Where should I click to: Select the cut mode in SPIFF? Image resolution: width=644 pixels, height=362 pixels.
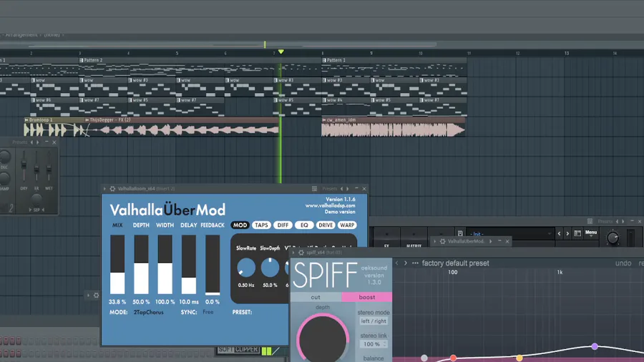pos(316,297)
